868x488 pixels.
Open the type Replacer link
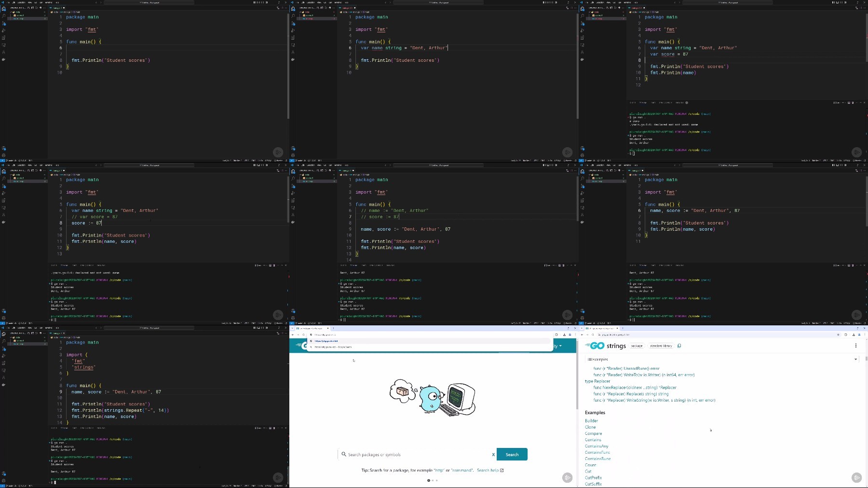597,381
